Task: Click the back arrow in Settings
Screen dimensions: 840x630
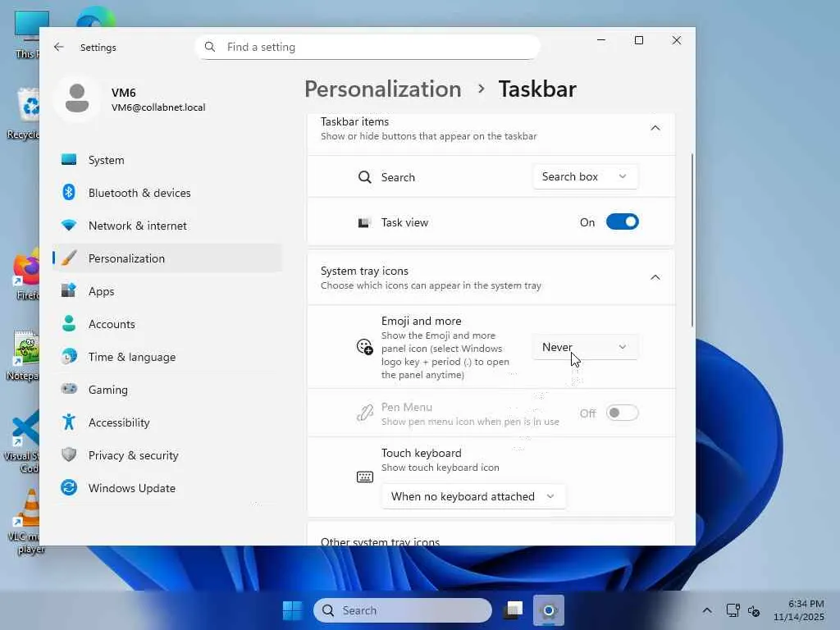Action: click(x=59, y=47)
